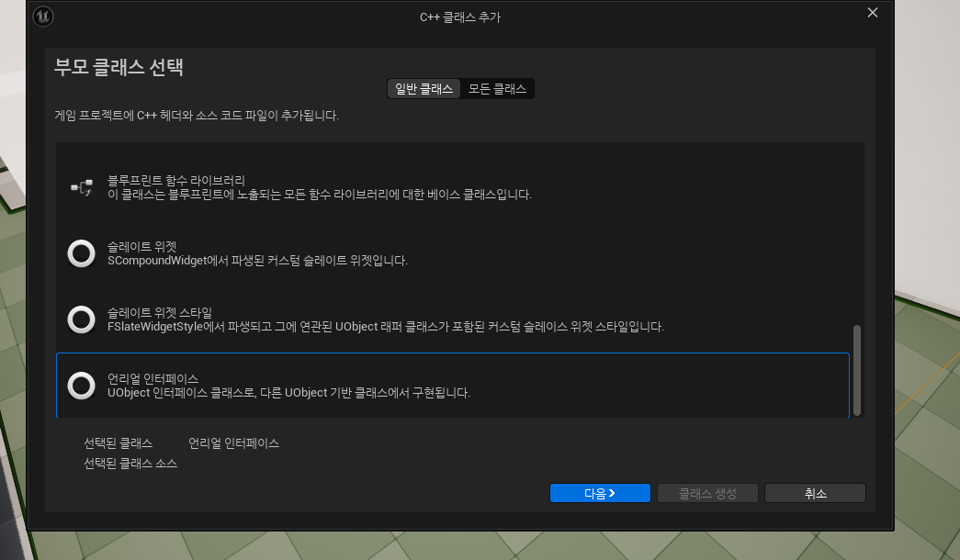The width and height of the screenshot is (960, 560).
Task: Switch to the 일반 클래스 tab
Action: (424, 89)
